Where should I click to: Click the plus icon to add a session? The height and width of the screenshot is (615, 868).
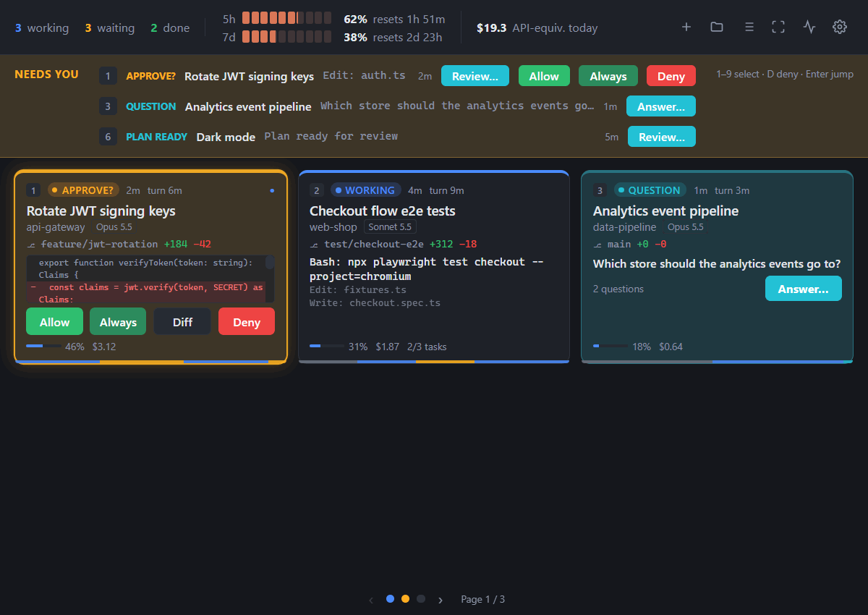coord(686,27)
